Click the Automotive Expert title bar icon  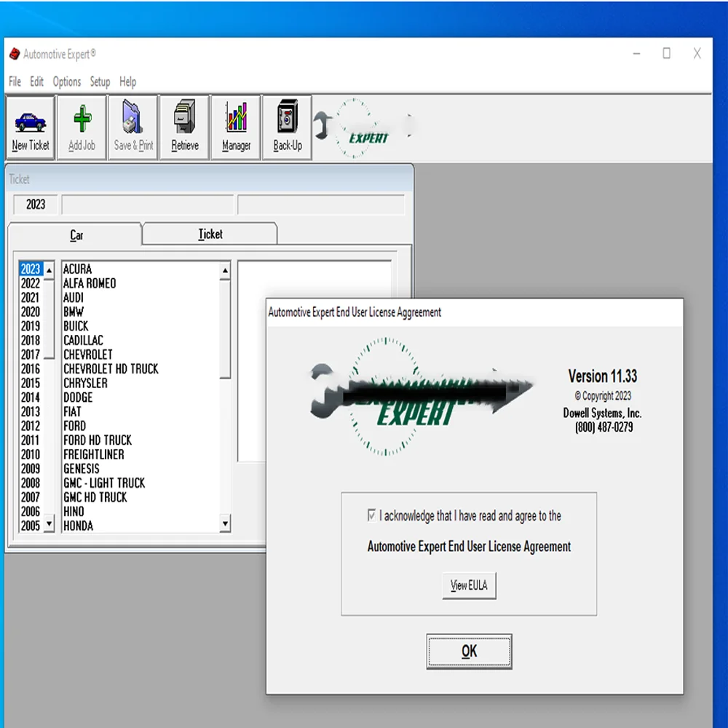click(x=15, y=54)
